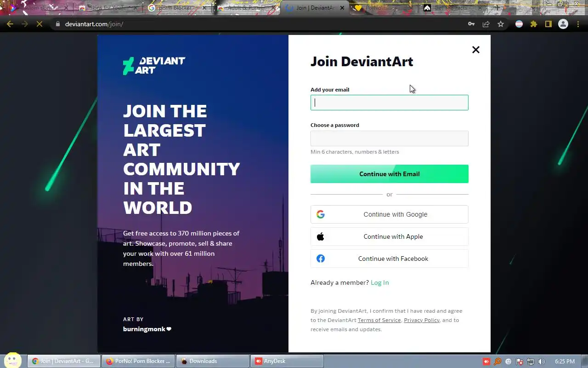Switch to PorNo! Porn Blocker taskbar window
Screen dimensions: 588x368
(x=138, y=361)
